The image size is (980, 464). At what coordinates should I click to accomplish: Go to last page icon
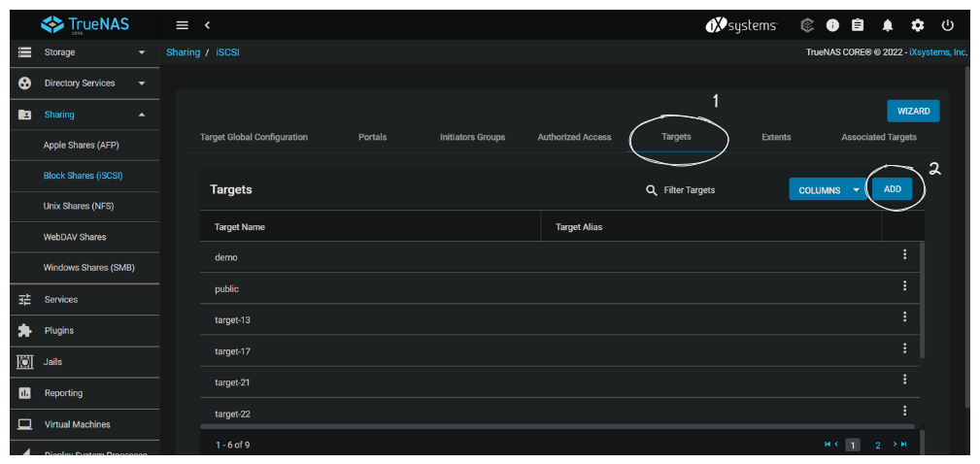903,444
